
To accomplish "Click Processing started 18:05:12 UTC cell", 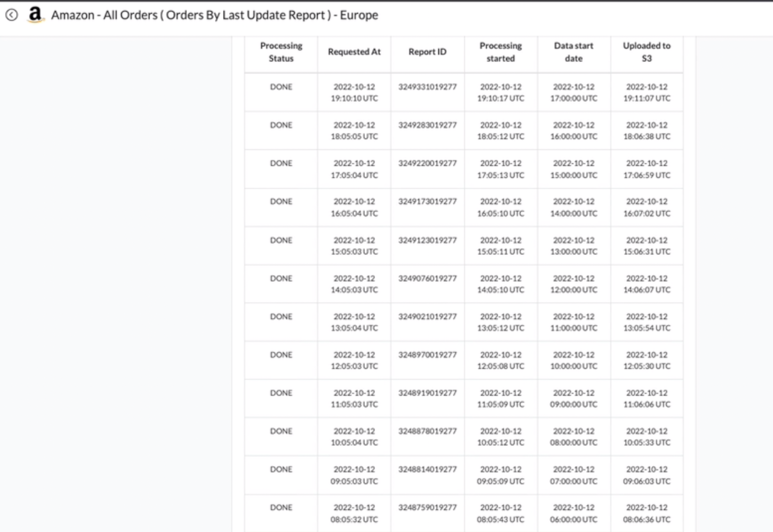I will [x=500, y=131].
